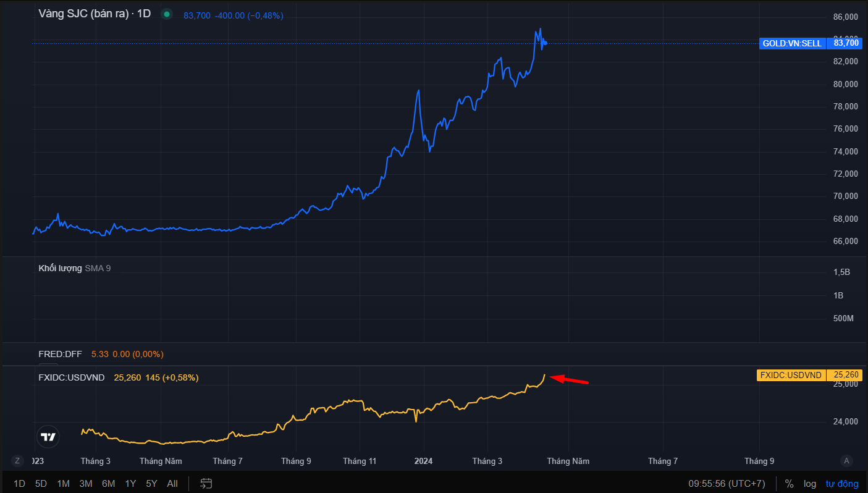Click the FRED:DFF 5.33 value

[x=100, y=354]
